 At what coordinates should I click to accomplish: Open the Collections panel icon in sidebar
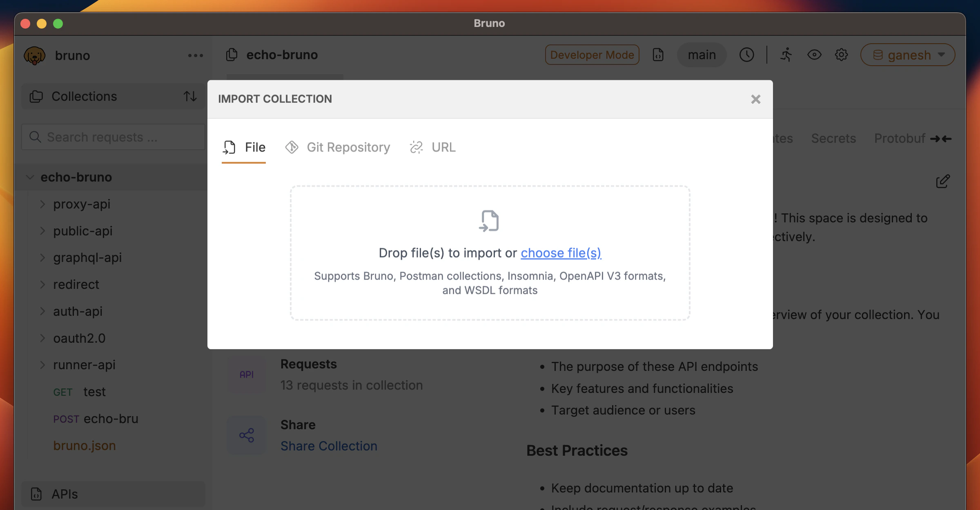(36, 96)
